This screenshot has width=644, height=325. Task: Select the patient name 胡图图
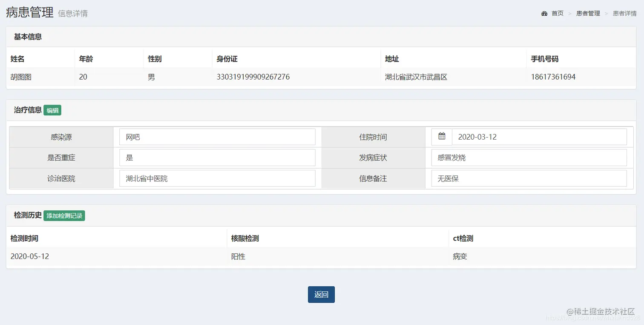pos(21,77)
